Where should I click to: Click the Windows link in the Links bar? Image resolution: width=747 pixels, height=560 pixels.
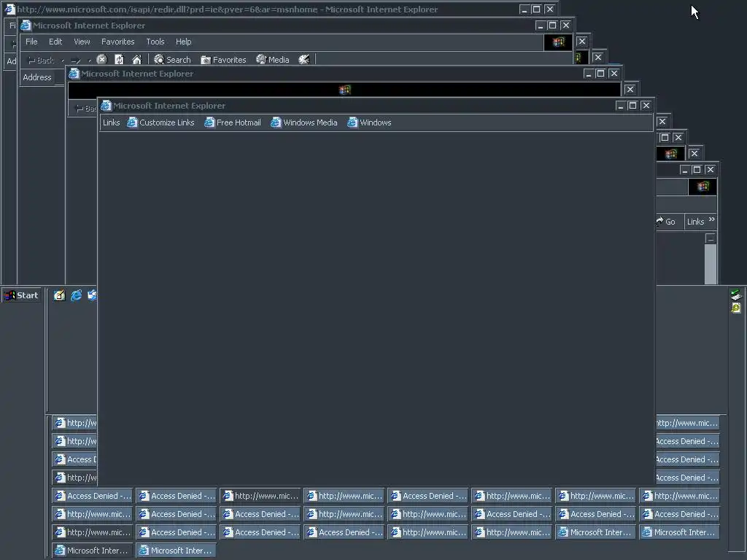[x=369, y=122]
